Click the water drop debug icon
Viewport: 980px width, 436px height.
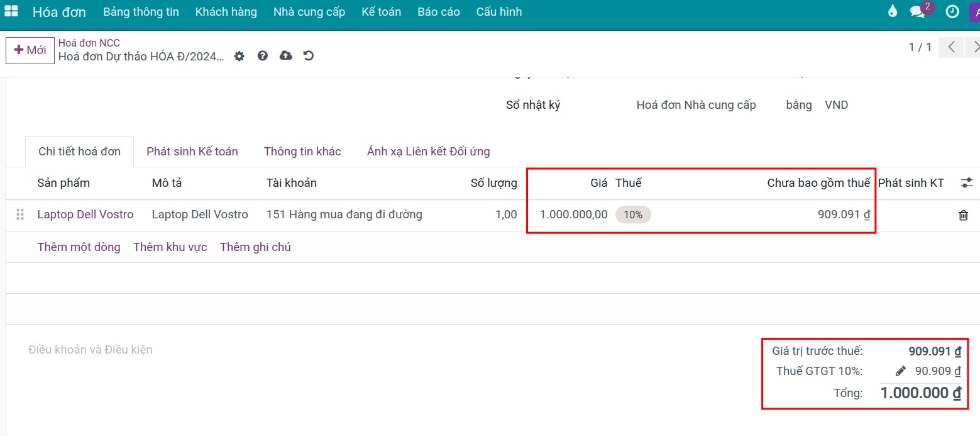(892, 12)
